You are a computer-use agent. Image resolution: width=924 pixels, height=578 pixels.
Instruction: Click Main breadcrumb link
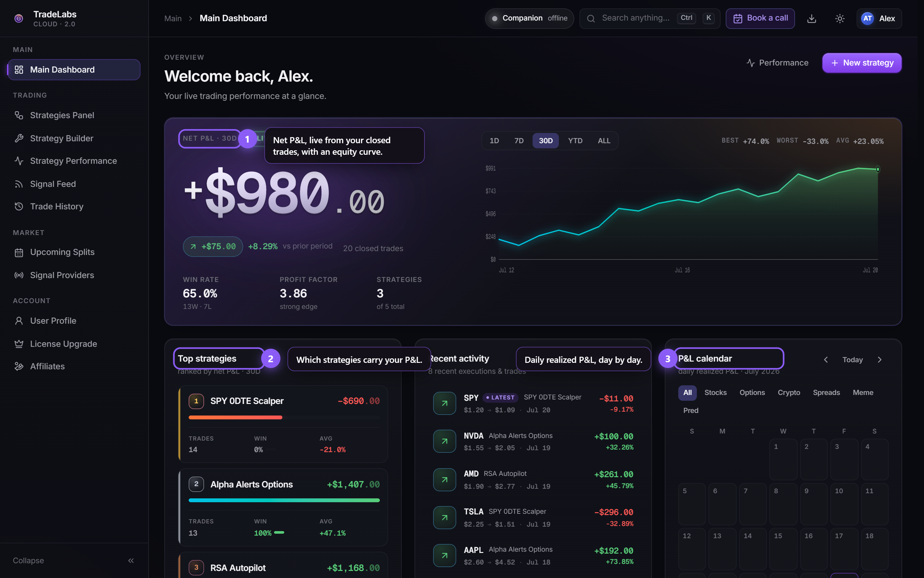(173, 18)
